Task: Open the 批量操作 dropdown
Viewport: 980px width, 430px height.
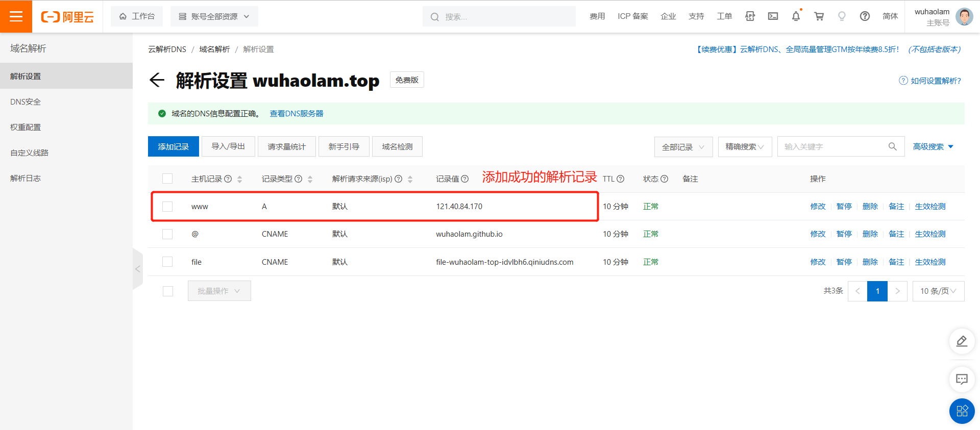Action: [x=219, y=291]
